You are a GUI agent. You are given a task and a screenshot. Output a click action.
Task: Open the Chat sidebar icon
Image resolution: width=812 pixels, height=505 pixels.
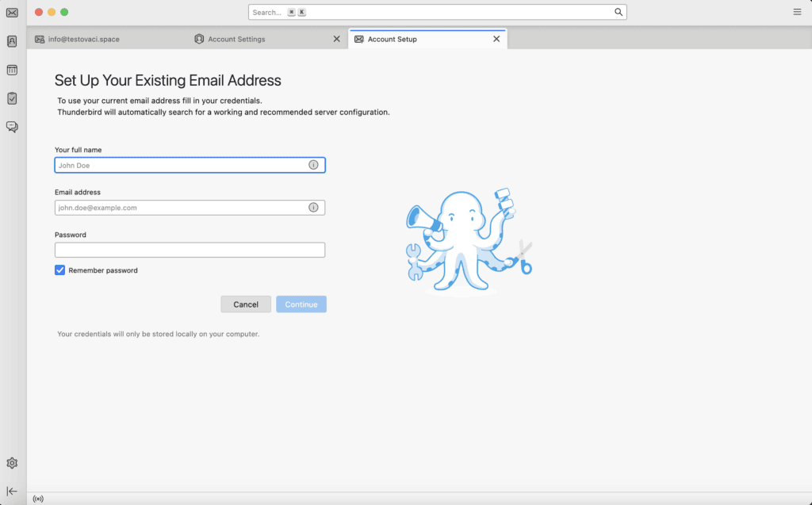[12, 127]
